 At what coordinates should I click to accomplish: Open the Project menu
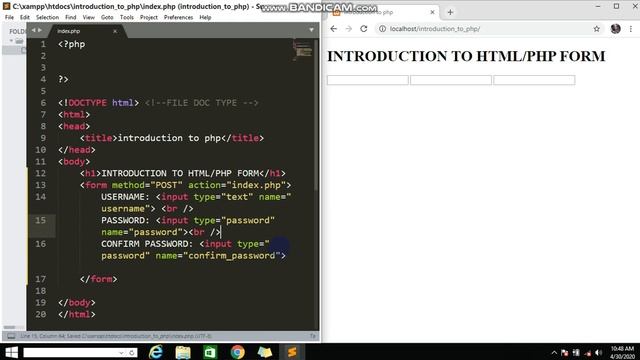pyautogui.click(x=149, y=18)
